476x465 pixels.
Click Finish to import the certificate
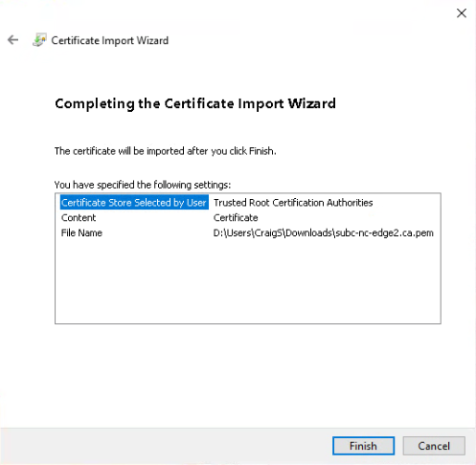point(363,446)
